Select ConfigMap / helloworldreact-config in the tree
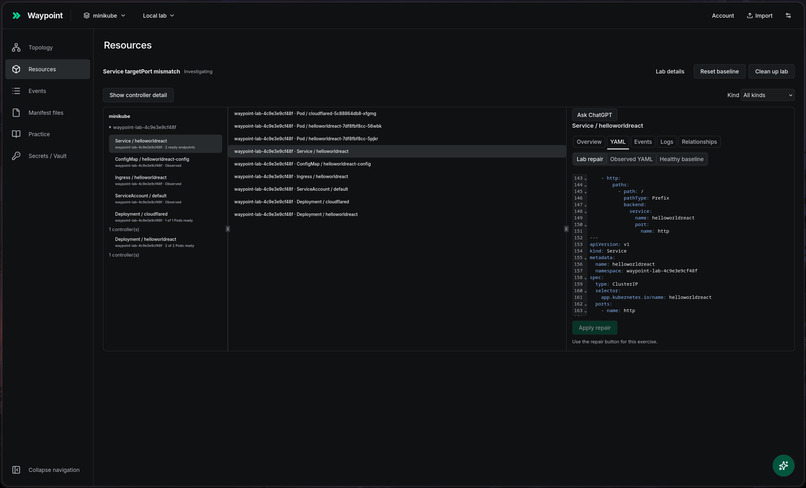This screenshot has height=488, width=806. tap(166, 162)
